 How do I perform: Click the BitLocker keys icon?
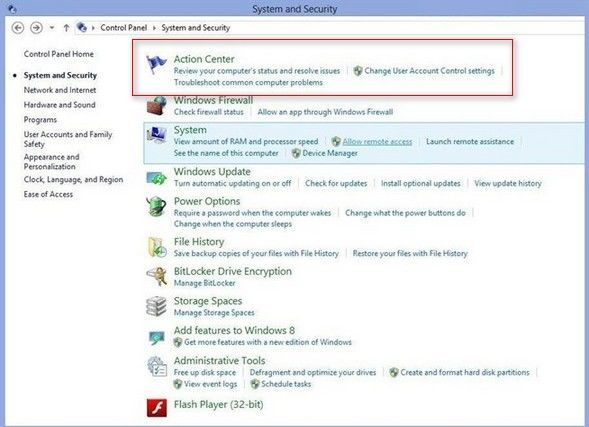point(157,276)
